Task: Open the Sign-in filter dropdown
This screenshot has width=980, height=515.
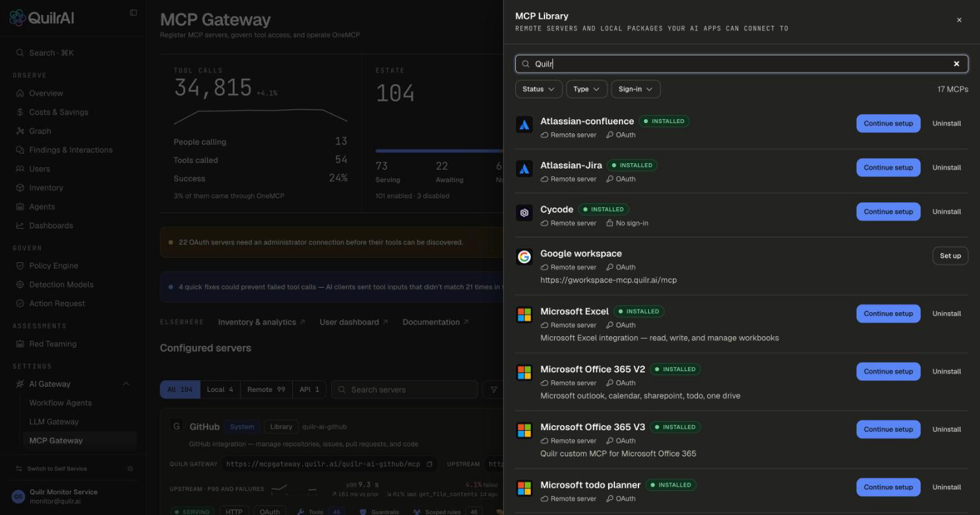Action: [x=636, y=89]
